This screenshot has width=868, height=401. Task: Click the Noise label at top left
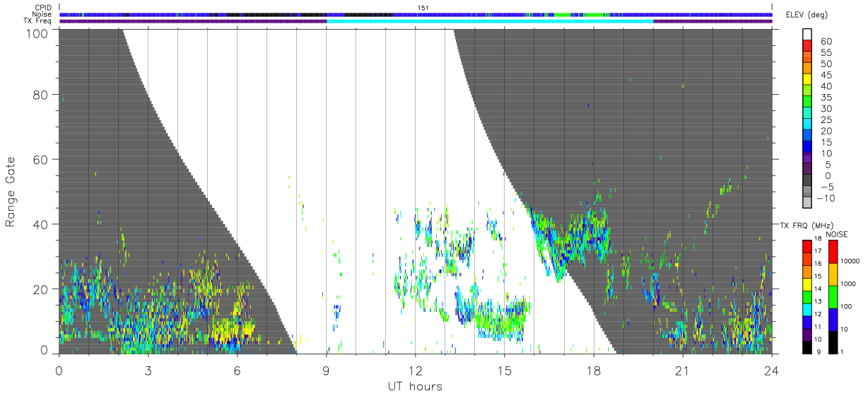click(43, 14)
